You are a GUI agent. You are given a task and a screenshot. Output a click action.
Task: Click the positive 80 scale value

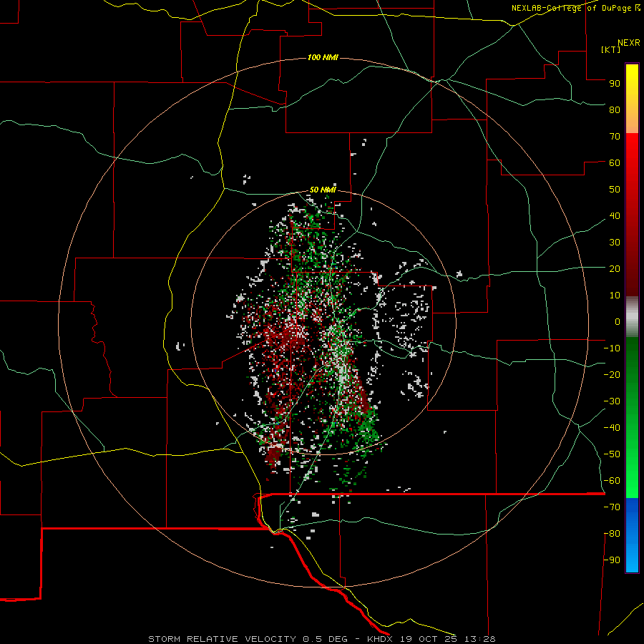click(x=615, y=110)
